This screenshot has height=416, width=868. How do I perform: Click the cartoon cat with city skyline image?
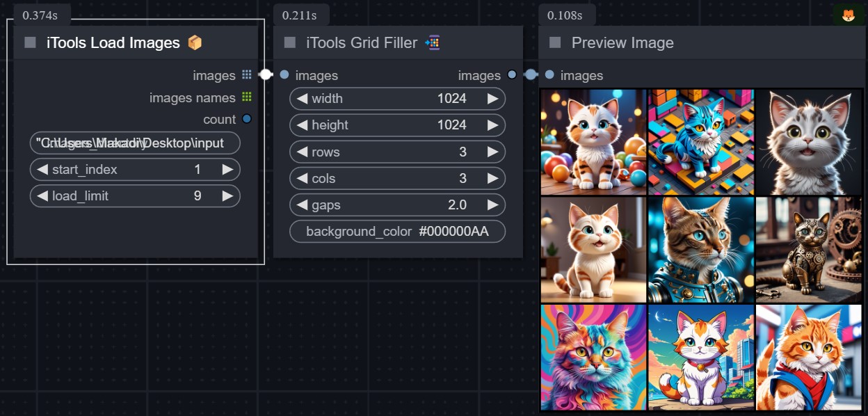(x=701, y=358)
